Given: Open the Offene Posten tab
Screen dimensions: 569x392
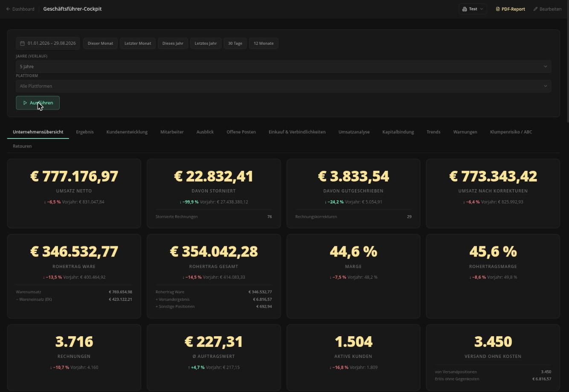Looking at the screenshot, I should point(241,132).
